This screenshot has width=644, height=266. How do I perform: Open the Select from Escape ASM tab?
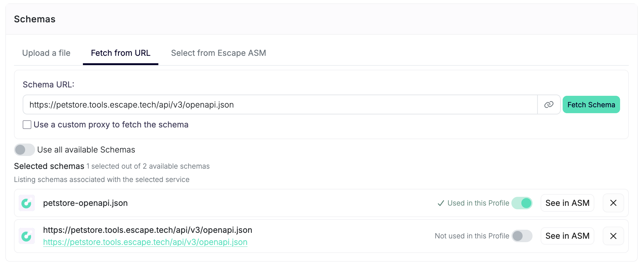218,53
